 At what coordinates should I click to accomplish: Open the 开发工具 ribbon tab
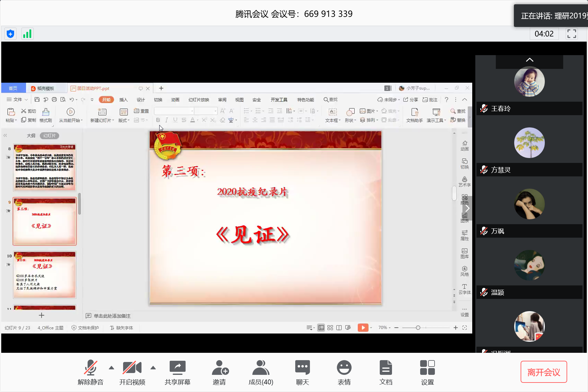[x=279, y=100]
